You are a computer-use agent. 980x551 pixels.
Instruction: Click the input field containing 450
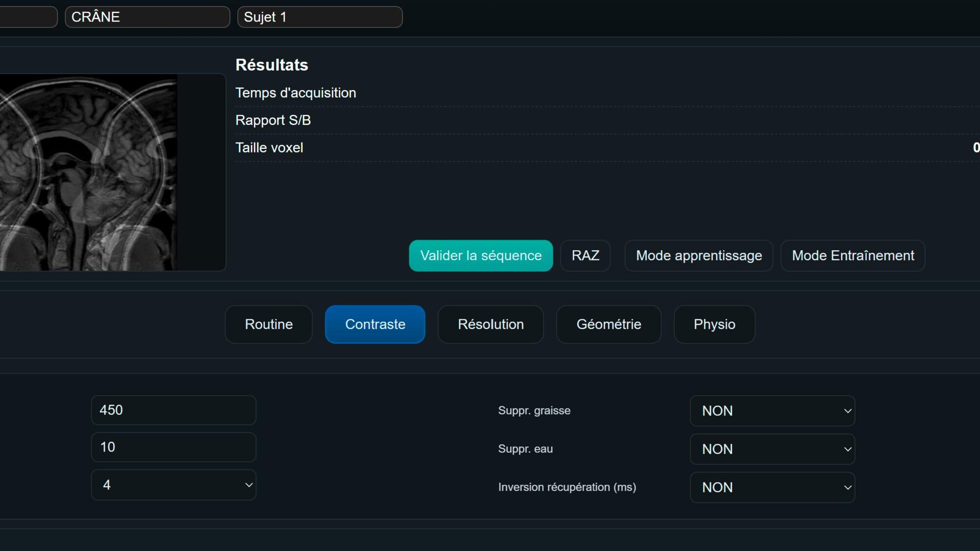pyautogui.click(x=173, y=410)
